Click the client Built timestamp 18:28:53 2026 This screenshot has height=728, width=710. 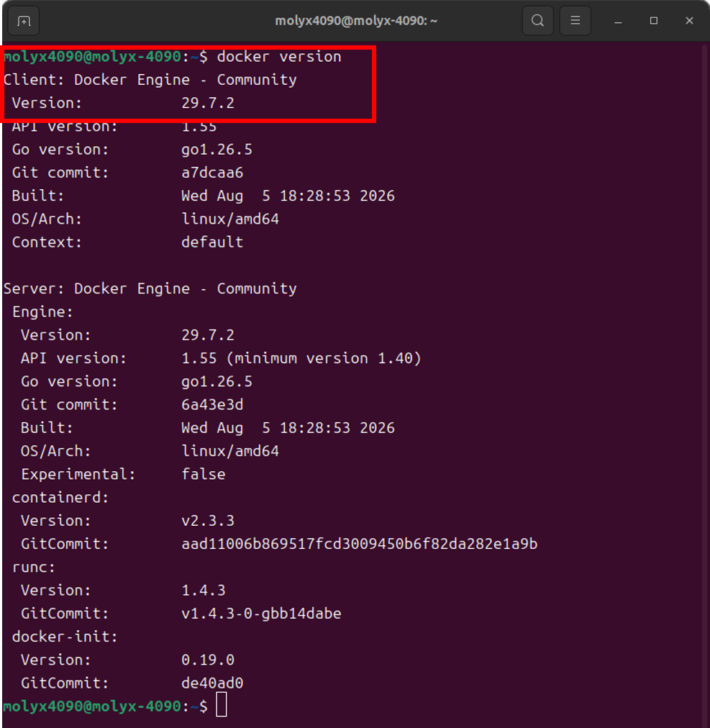coord(337,196)
